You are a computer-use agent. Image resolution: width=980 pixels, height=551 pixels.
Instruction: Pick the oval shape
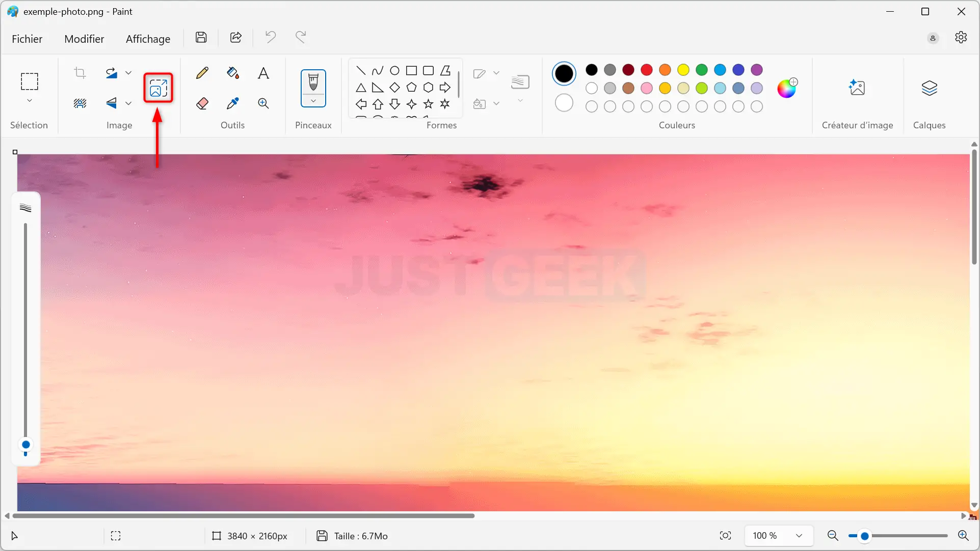(x=394, y=71)
